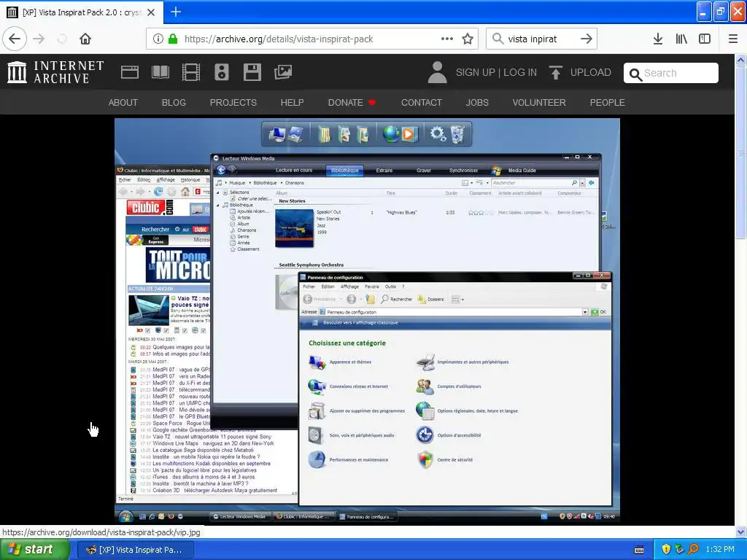Click the SIGN UP link
747x560 pixels.
(x=476, y=72)
